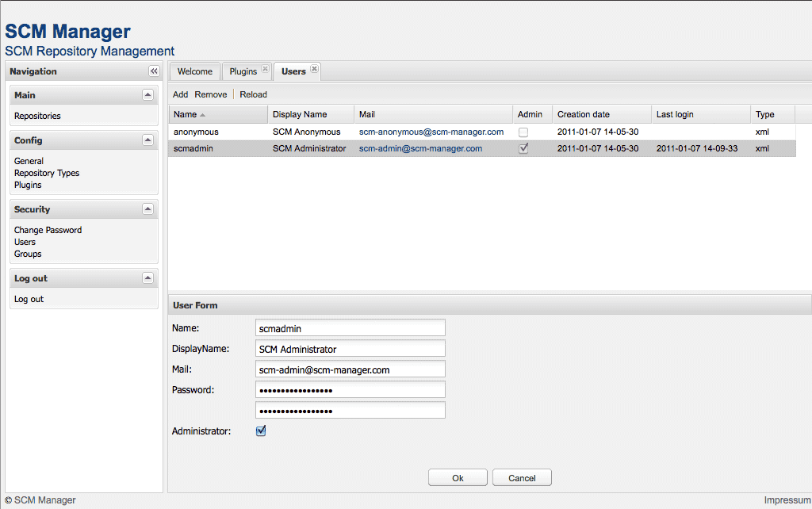Toggle the Administrator checkbox in the User Form
Screen dimensions: 812x509
(261, 431)
